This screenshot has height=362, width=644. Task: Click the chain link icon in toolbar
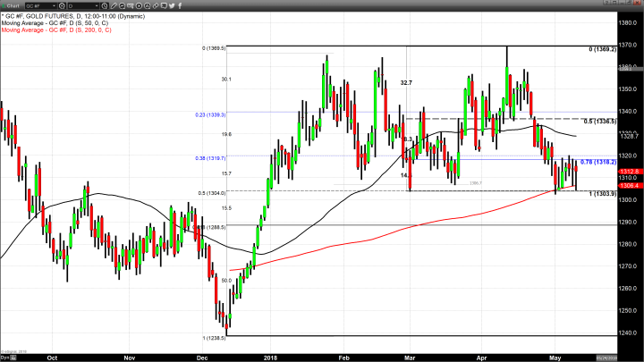pyautogui.click(x=156, y=5)
